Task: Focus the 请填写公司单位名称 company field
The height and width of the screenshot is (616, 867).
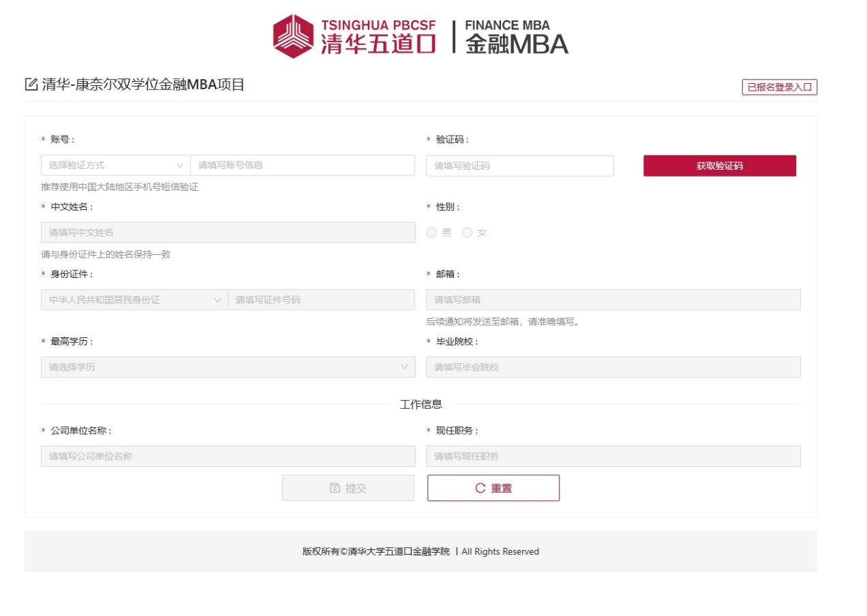Action: [x=228, y=457]
